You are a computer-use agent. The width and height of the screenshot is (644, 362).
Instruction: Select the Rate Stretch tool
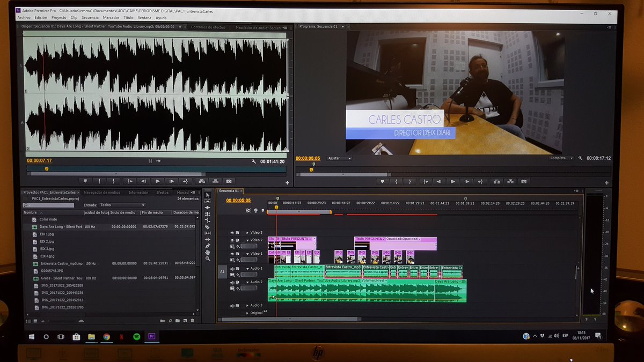click(208, 221)
